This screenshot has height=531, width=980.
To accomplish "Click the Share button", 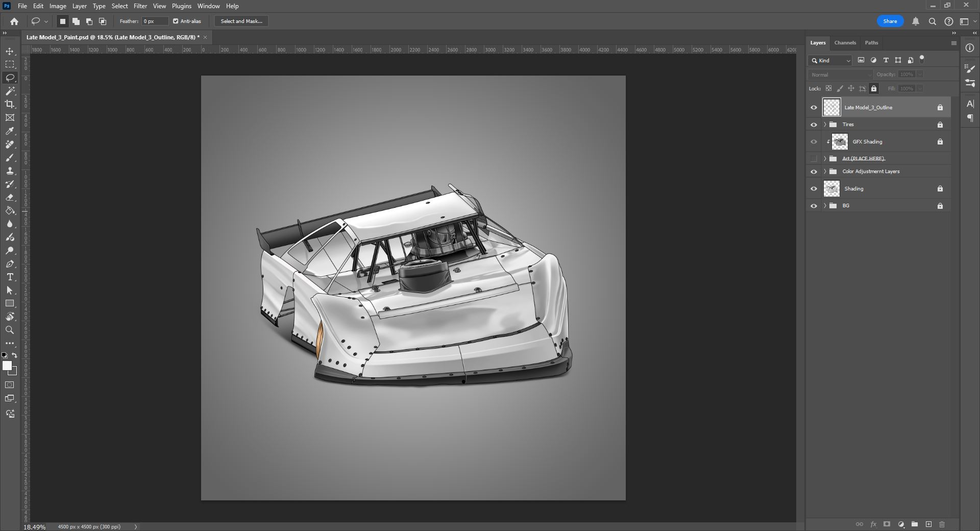I will (890, 21).
